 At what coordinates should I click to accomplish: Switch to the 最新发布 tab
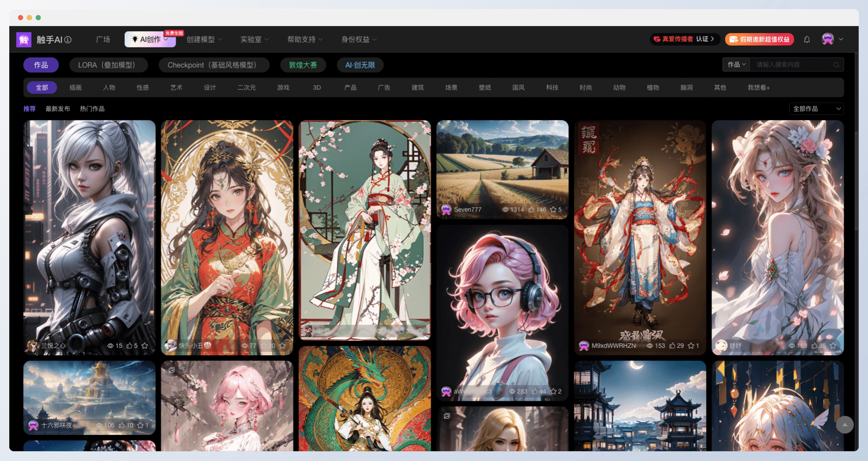[58, 109]
